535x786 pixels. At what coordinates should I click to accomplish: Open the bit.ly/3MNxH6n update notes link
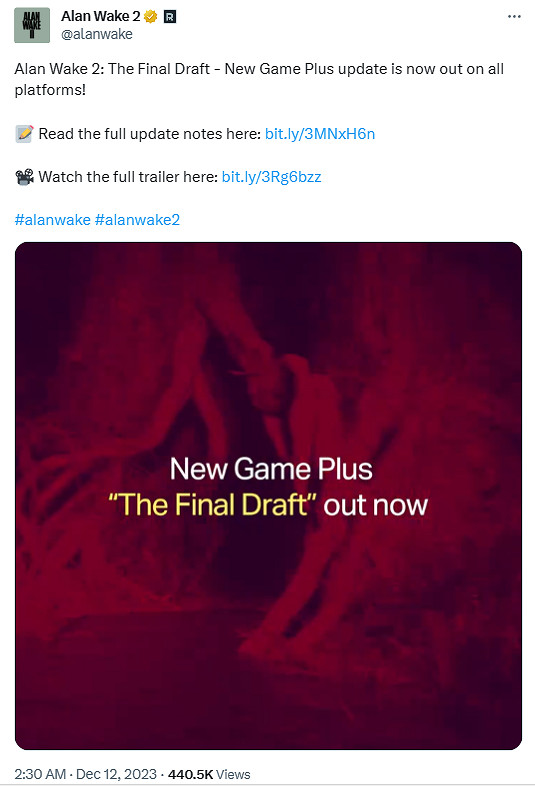tap(320, 134)
